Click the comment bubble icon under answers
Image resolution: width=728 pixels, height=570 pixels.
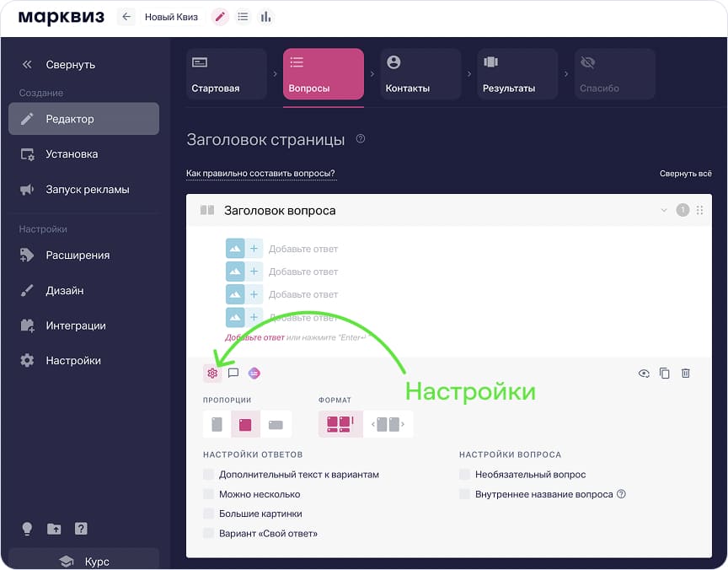tap(233, 373)
